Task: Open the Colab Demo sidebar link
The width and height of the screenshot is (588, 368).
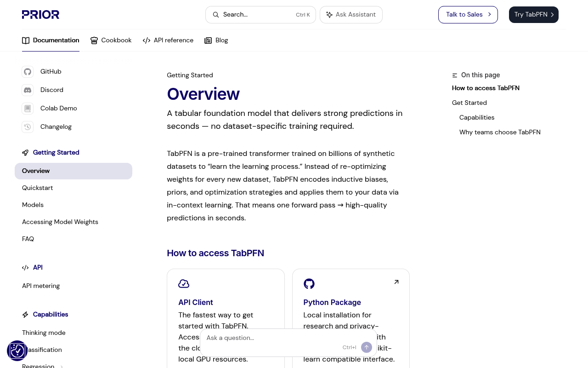Action: (59, 109)
